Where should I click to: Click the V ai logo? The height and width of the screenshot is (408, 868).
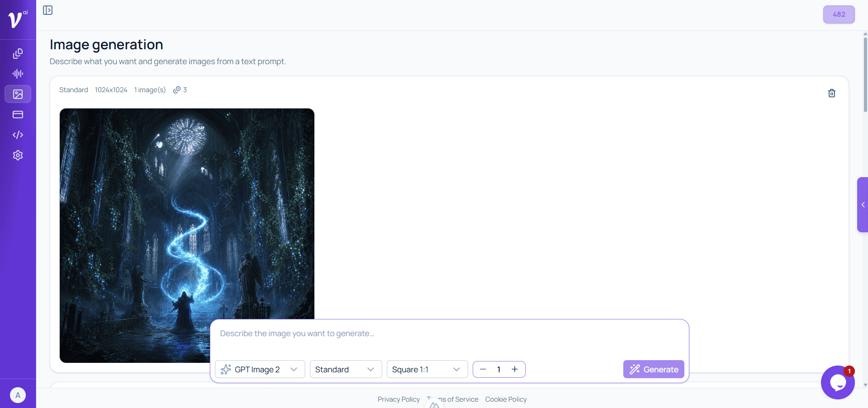coord(18,19)
